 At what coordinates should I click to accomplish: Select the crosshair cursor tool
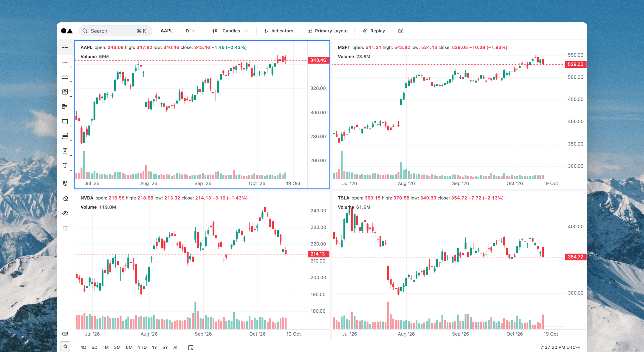[65, 47]
